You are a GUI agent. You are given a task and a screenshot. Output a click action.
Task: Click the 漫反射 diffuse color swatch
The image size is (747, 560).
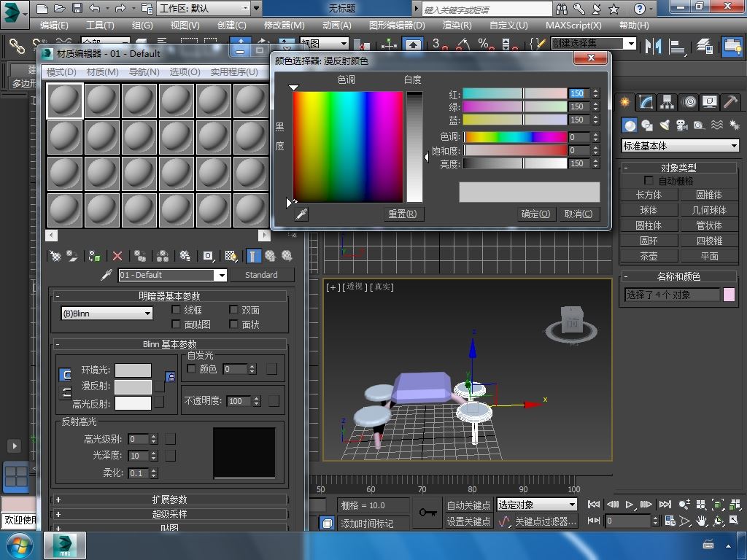(x=133, y=386)
